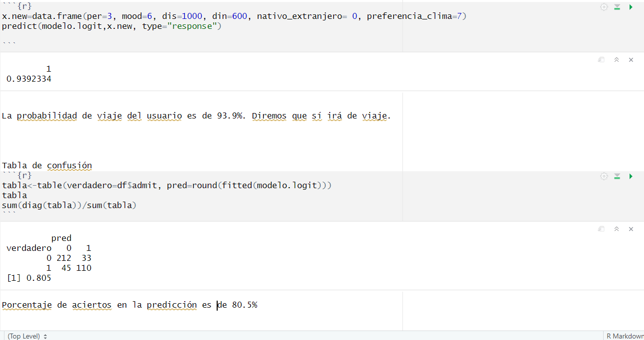The height and width of the screenshot is (340, 644).
Task: Open chunk options gear for tabla chunk
Action: click(x=604, y=176)
